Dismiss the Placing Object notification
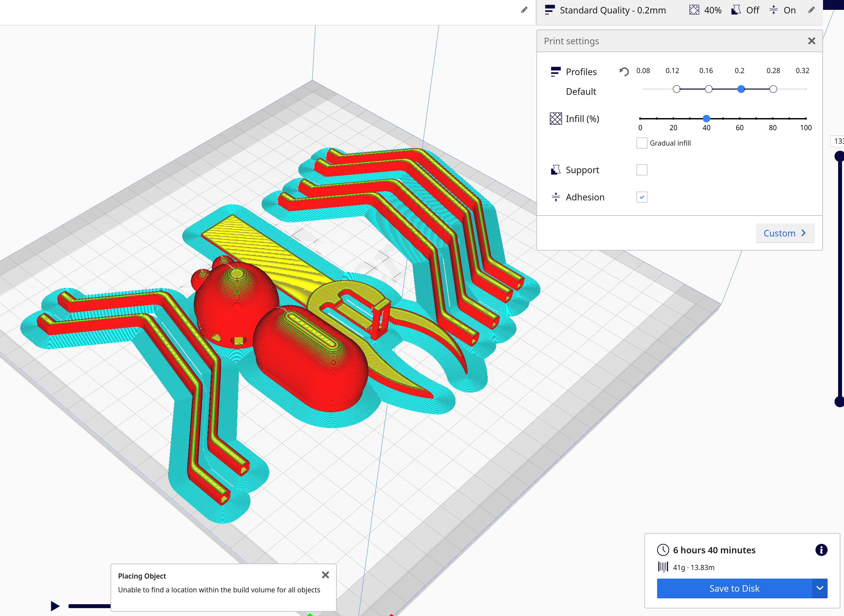Screen dimensions: 844x616 [325, 575]
